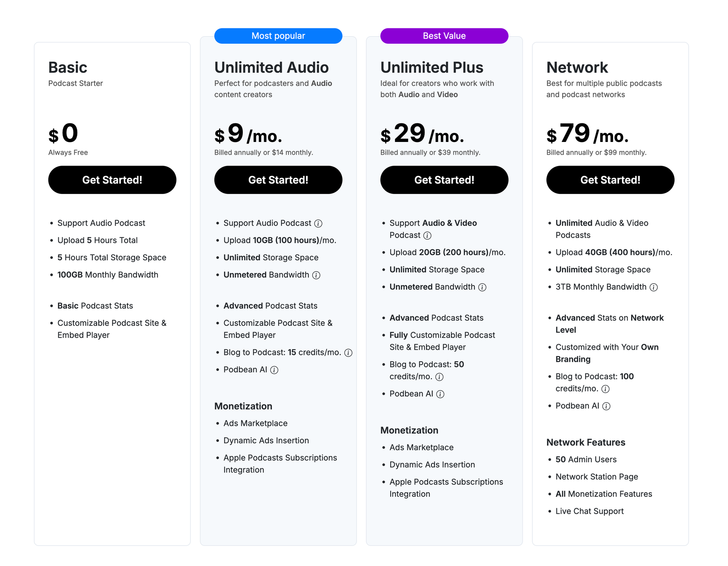Click the Most popular badge
728x566 pixels.
pos(278,36)
